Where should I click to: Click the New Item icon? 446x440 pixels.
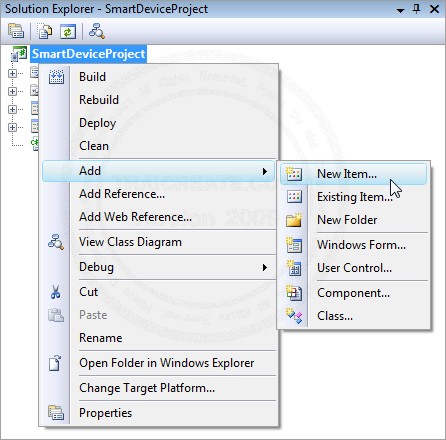click(x=294, y=174)
